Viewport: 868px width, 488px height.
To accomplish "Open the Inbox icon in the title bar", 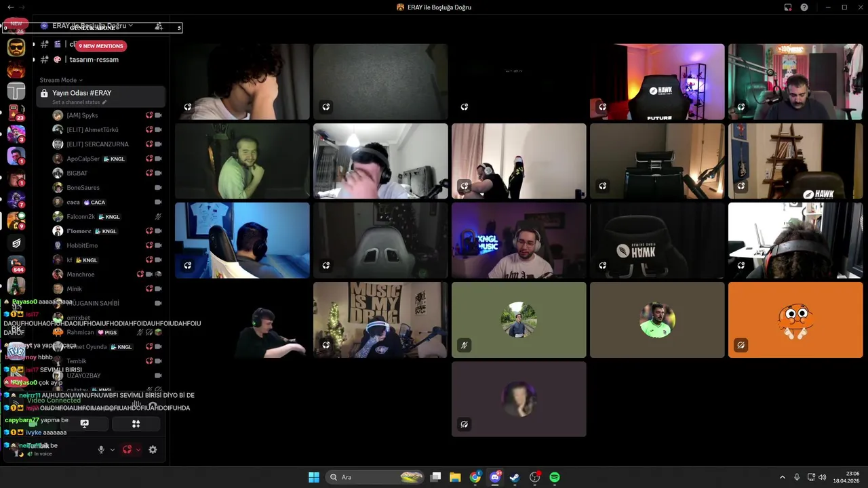I will click(x=788, y=7).
